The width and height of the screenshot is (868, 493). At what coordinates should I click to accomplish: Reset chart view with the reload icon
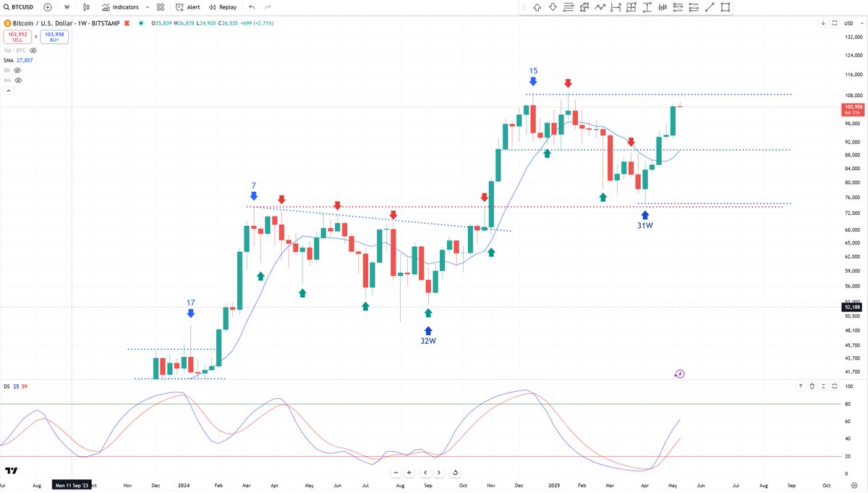pyautogui.click(x=456, y=472)
